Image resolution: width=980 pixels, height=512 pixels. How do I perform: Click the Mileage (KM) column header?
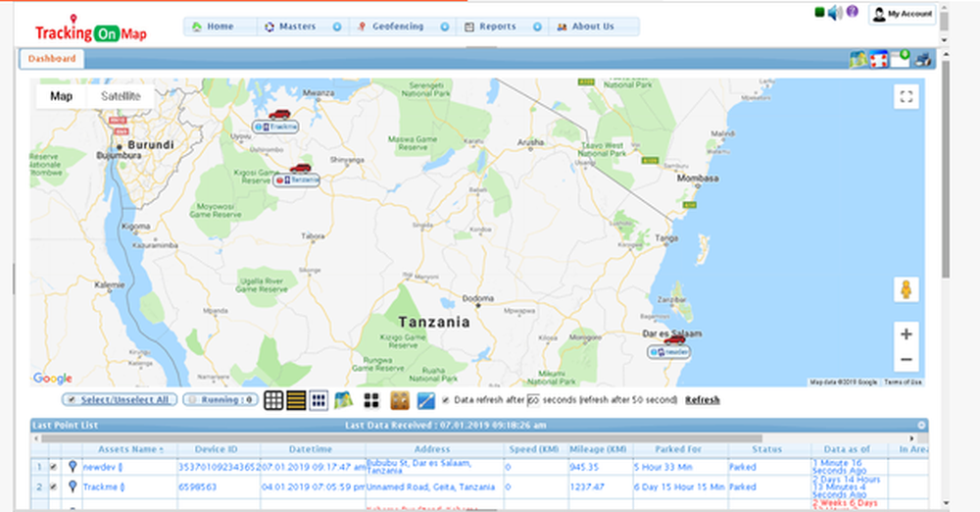pos(598,449)
